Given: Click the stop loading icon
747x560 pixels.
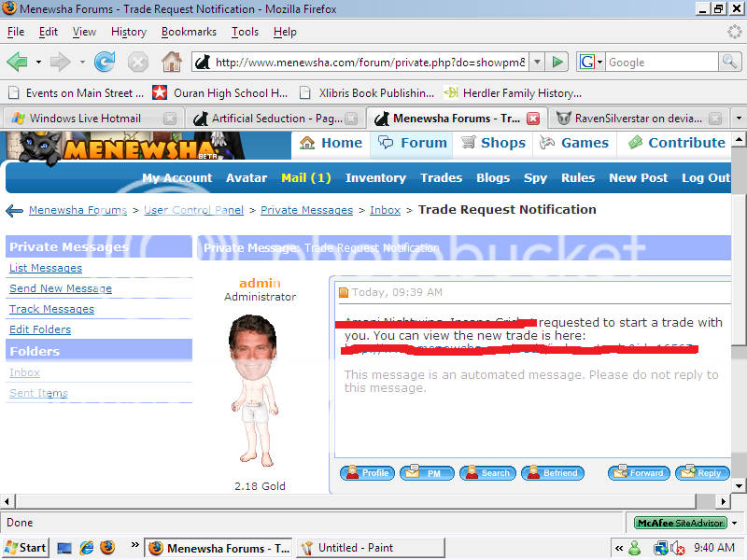Looking at the screenshot, I should (137, 63).
